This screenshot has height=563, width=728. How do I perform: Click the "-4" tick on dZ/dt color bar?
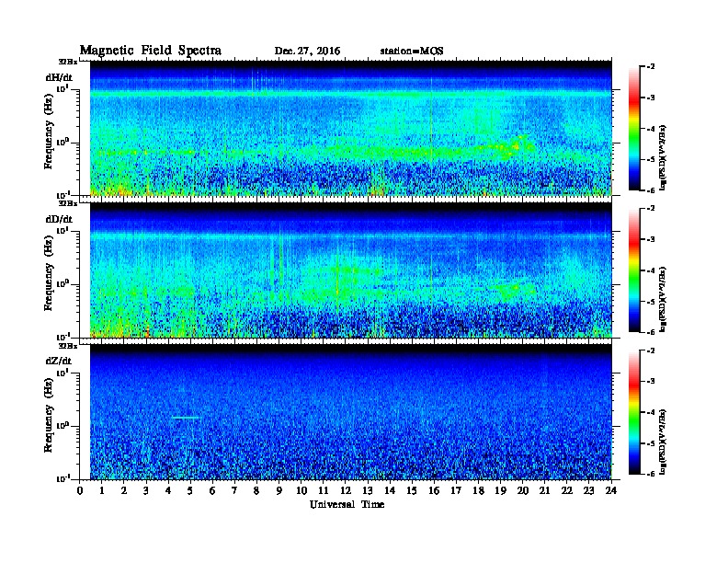[x=651, y=412]
